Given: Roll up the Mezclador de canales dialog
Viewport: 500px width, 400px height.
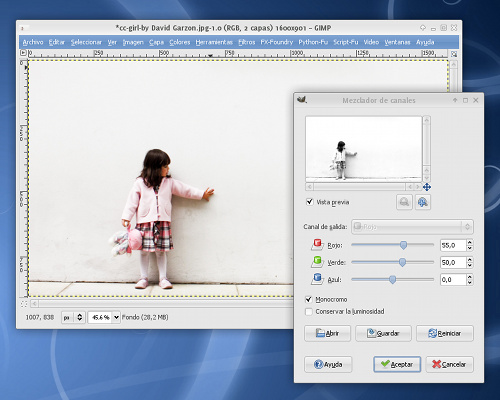Looking at the screenshot, I should [x=455, y=100].
